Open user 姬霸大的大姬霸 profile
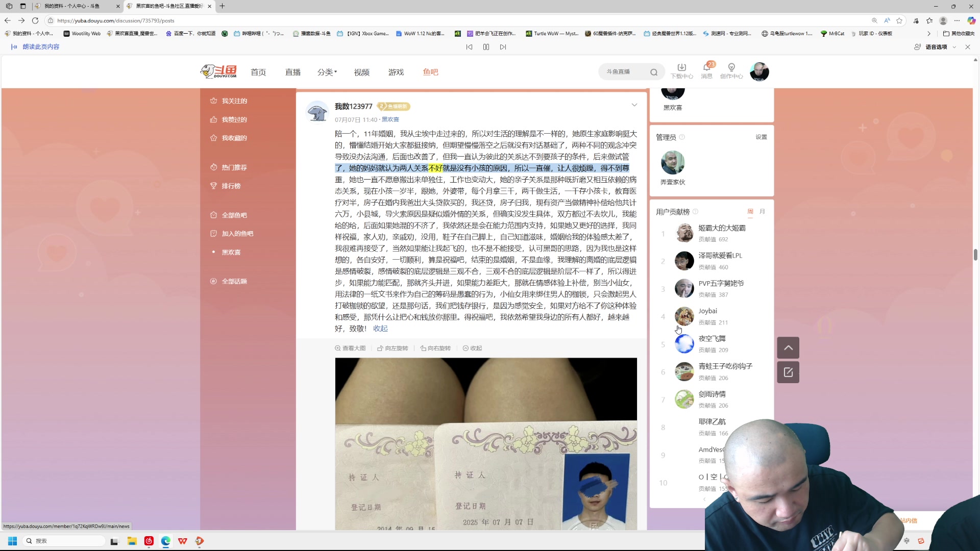Screen dimensions: 980x551 (x=722, y=228)
